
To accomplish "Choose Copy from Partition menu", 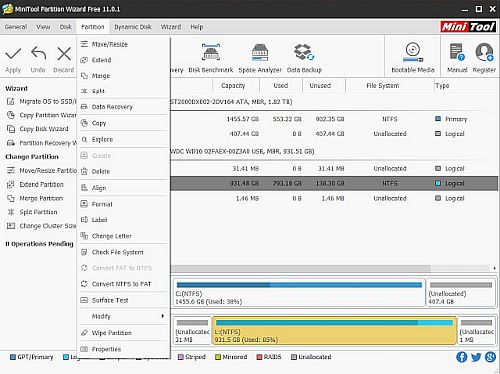I will [123, 123].
